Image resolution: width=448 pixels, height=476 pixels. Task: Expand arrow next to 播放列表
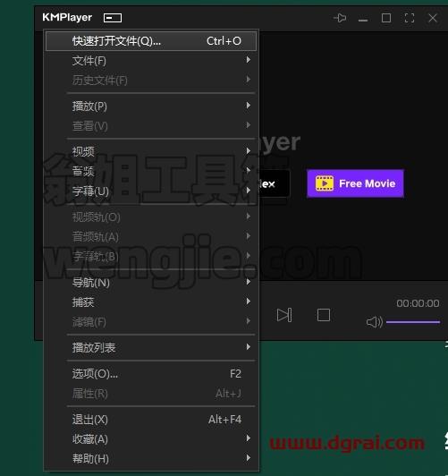(249, 346)
